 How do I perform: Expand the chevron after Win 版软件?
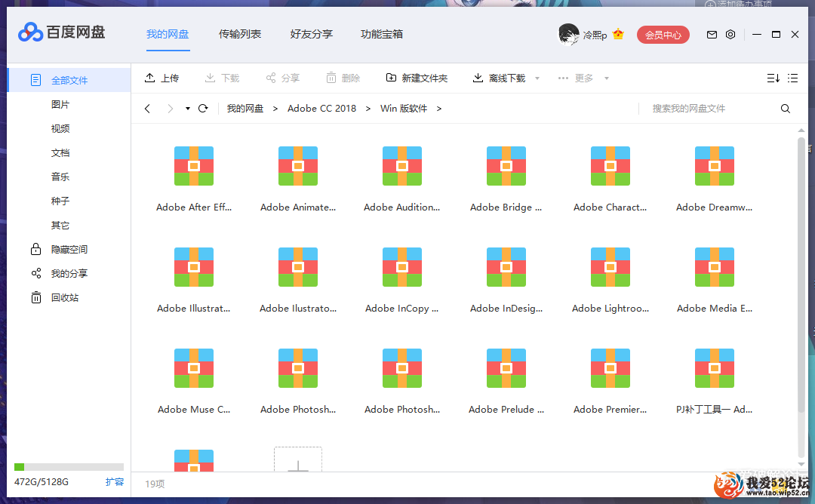click(439, 109)
